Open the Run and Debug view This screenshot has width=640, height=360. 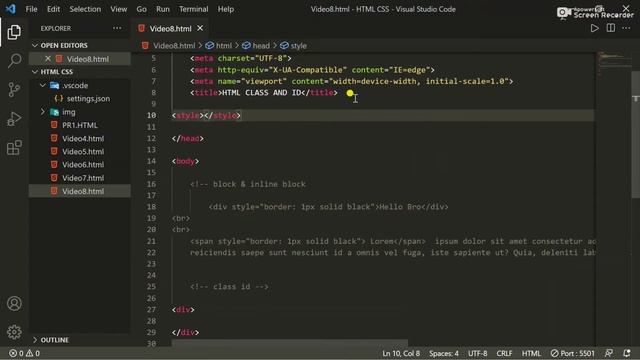coord(14,119)
